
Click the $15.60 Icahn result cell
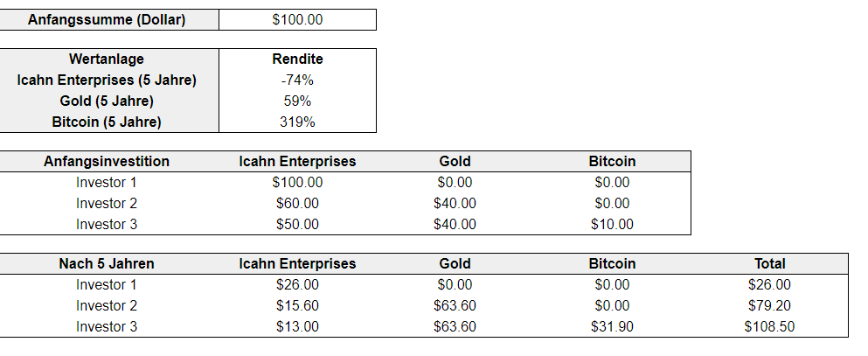point(297,306)
